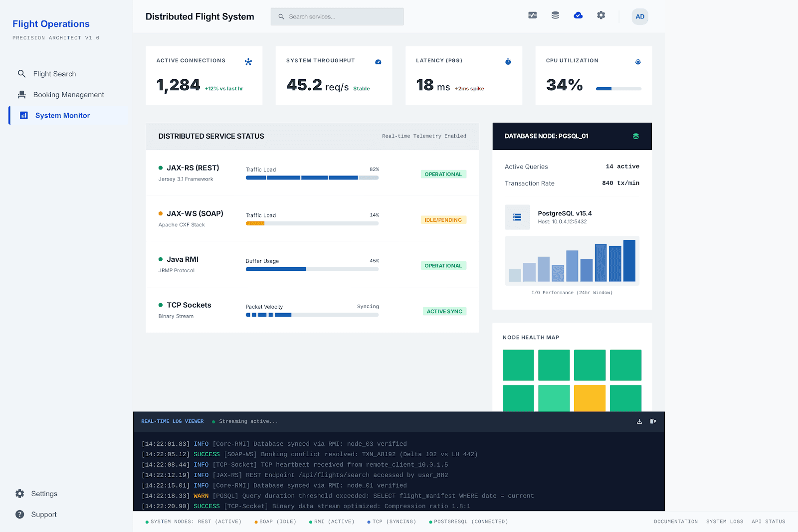This screenshot has height=532, width=798.
Task: Click the yellow node in health map
Action: point(590,398)
